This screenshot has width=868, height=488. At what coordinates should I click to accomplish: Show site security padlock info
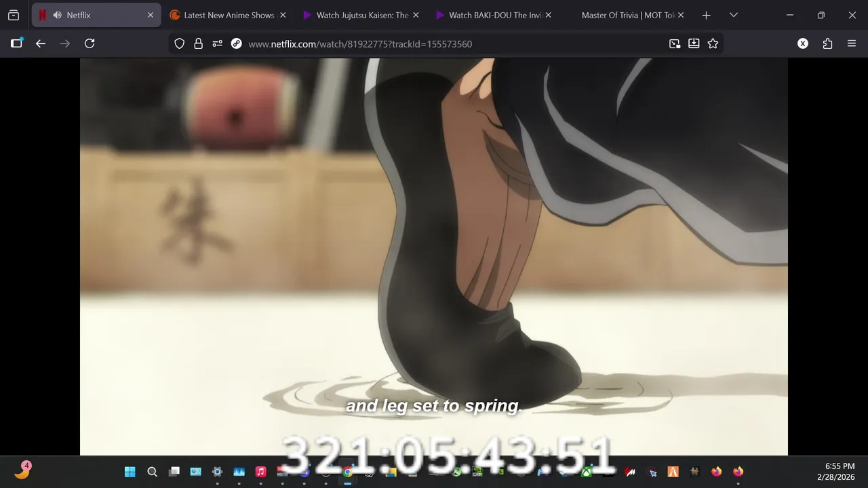tap(198, 43)
